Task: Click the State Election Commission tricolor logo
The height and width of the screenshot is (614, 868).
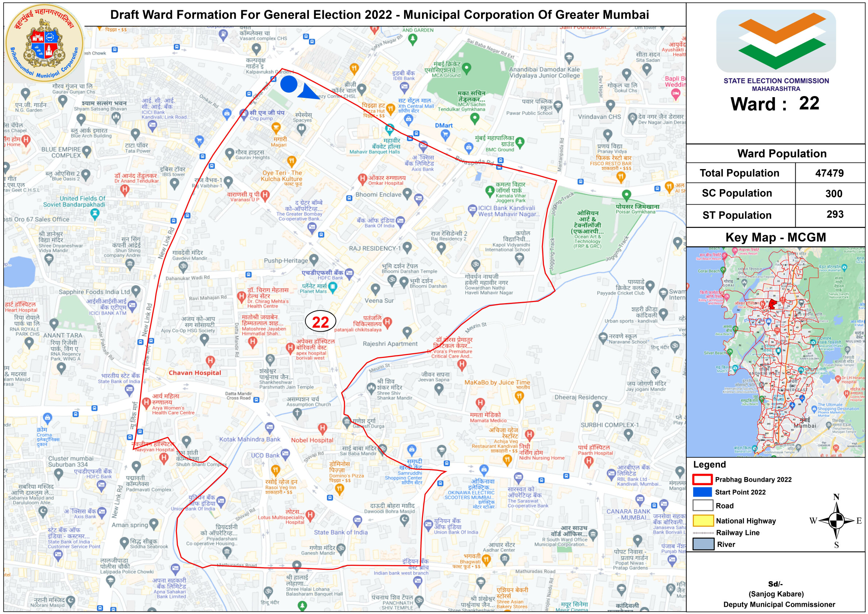Action: pyautogui.click(x=776, y=41)
